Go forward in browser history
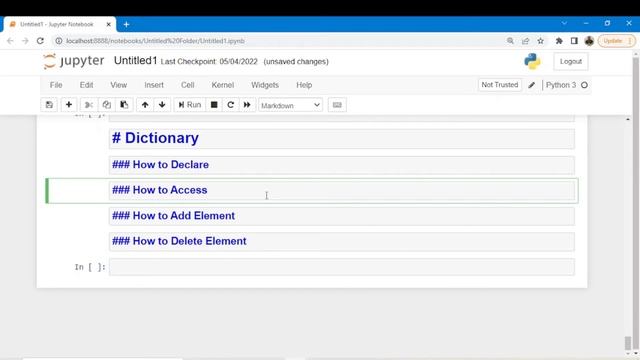The height and width of the screenshot is (360, 640). click(x=25, y=41)
